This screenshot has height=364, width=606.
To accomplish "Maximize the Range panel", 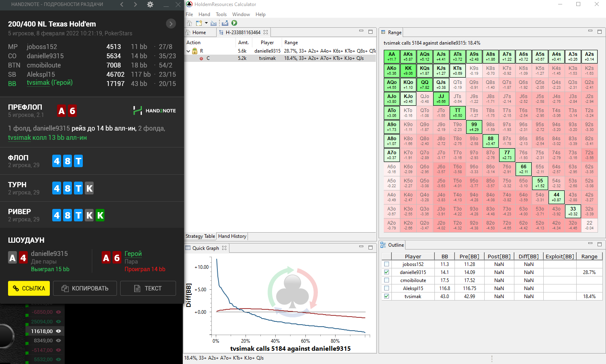I will tap(600, 31).
